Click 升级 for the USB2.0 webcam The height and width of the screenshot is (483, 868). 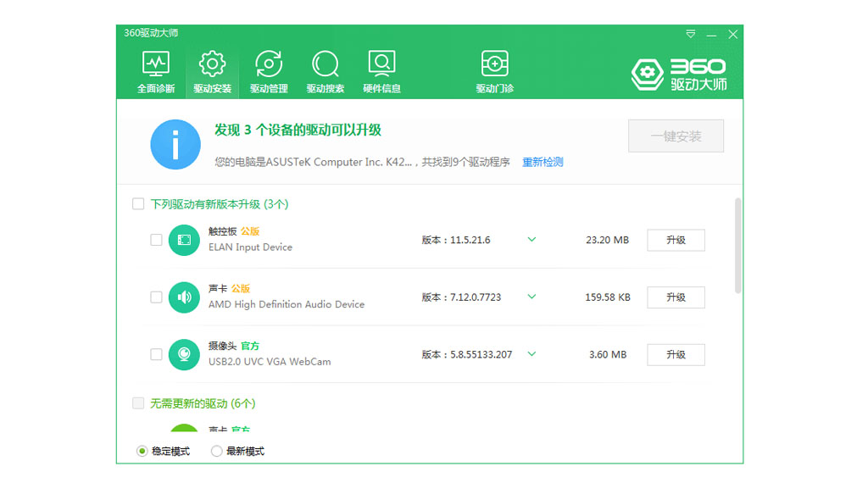(x=676, y=355)
